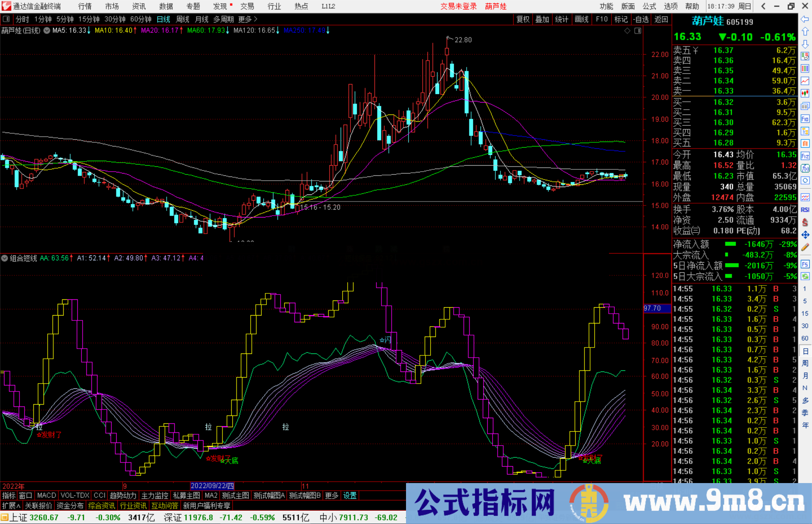Viewport: 812px width, 524px height.
Task: Open the 功能 menu
Action: click(606, 6)
